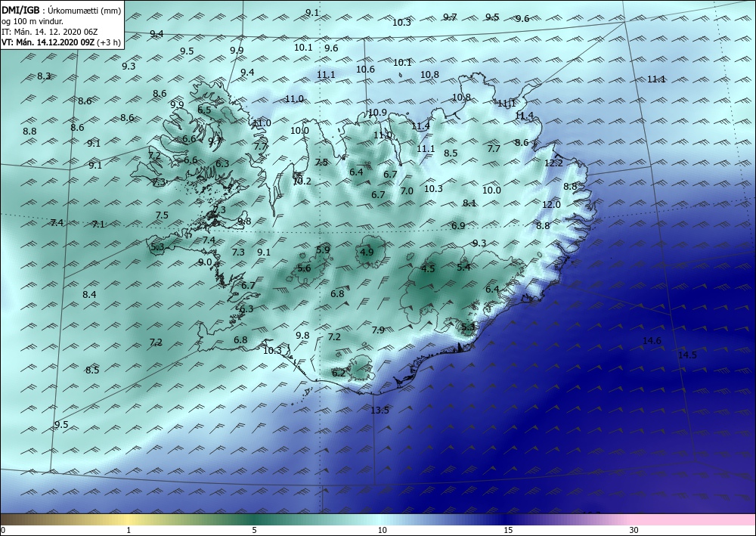Click the "VT: Mán. 14.12.2020 09Z (+3 h)" line
This screenshot has height=536, width=756.
coord(61,42)
